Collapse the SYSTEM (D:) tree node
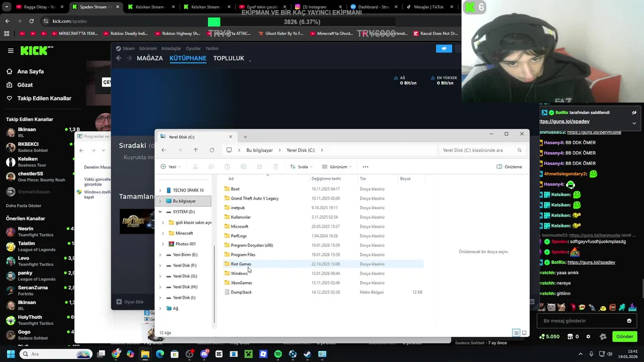 pos(160,212)
